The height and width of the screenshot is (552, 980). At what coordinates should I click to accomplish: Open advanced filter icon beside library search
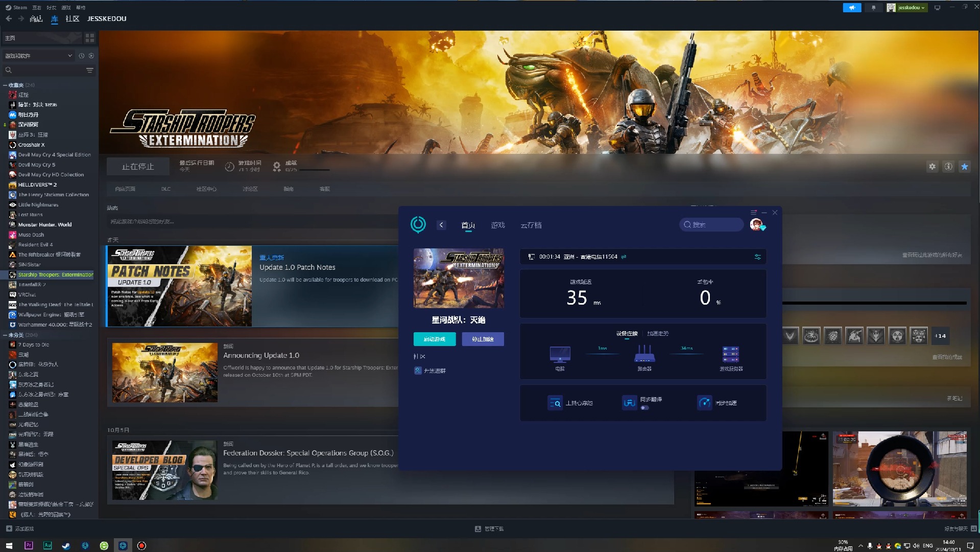90,70
